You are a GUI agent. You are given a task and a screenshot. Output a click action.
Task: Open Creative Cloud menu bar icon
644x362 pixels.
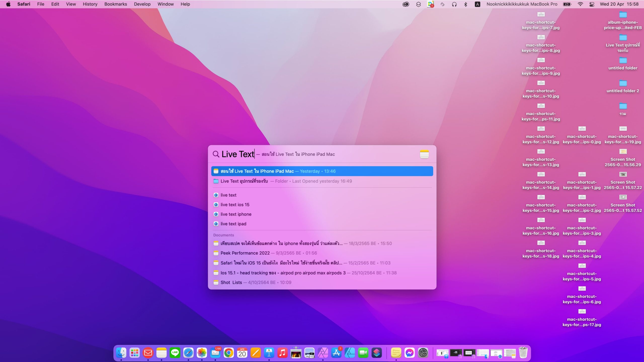pos(406,4)
